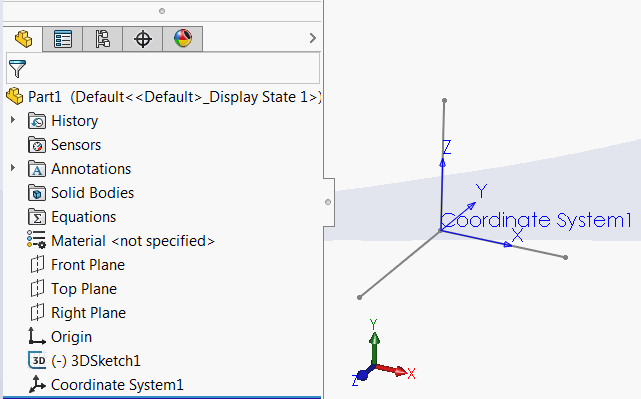Open the DisplayManager color ball tab
Image resolution: width=641 pixels, height=399 pixels.
(x=183, y=39)
